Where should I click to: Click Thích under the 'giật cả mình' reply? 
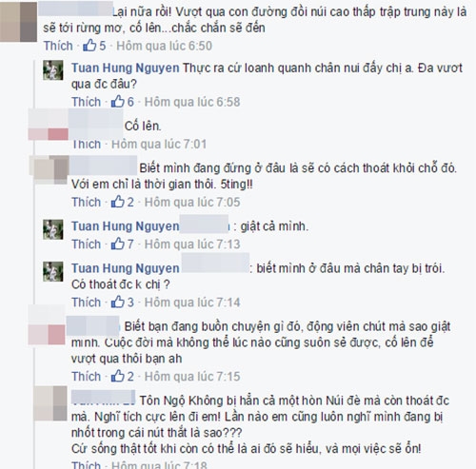tap(86, 244)
